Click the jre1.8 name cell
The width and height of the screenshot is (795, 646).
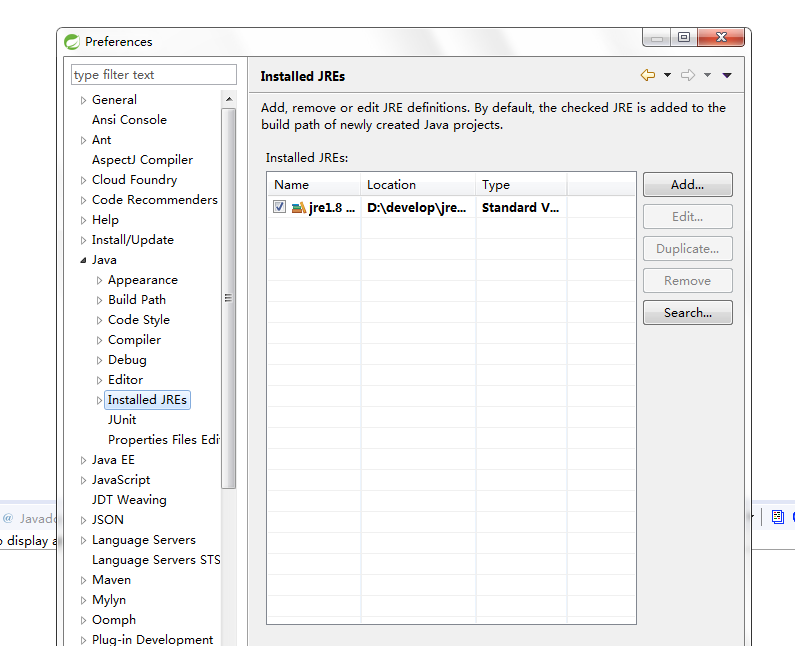[x=332, y=207]
